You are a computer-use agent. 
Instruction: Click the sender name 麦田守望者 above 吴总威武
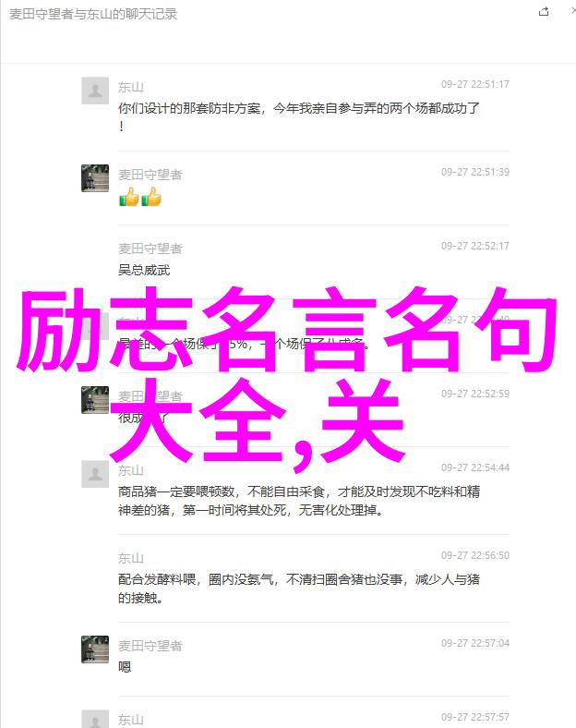(x=150, y=249)
